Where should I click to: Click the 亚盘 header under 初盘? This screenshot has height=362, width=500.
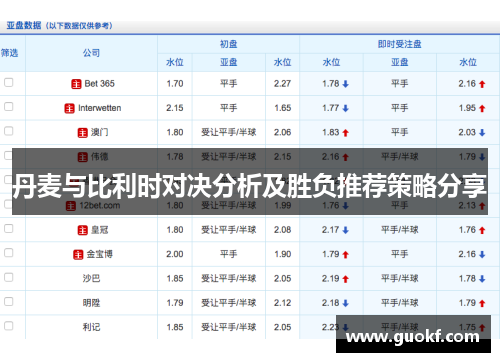[x=229, y=62]
